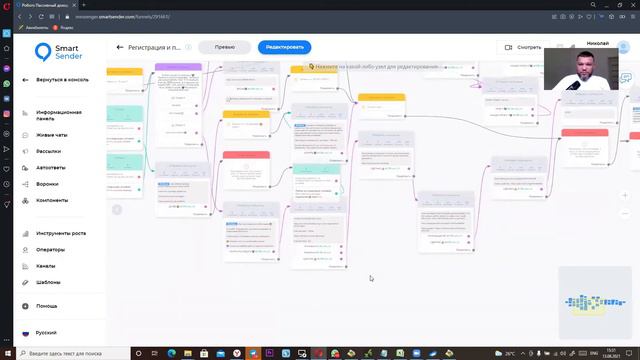This screenshot has height=360, width=640.
Task: Reload the page in browser
Action: point(41,17)
